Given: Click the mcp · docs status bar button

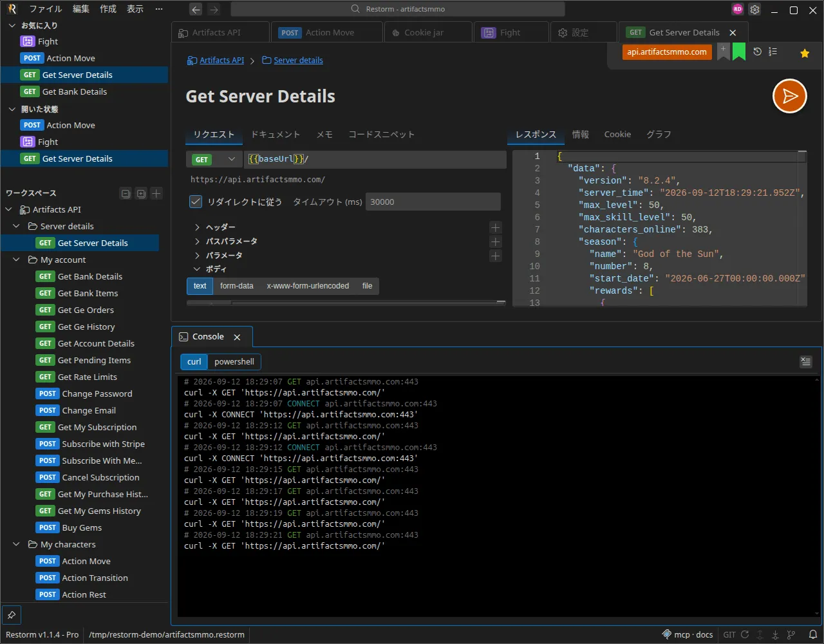Looking at the screenshot, I should coord(688,634).
